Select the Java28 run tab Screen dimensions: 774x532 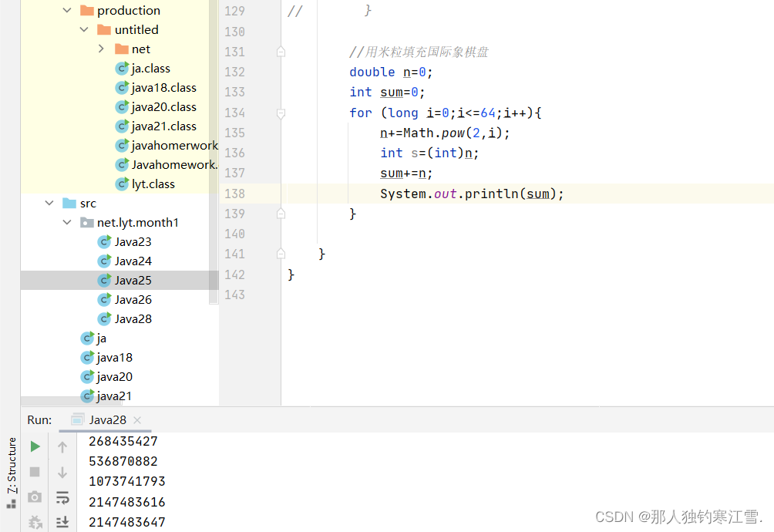[x=107, y=420]
